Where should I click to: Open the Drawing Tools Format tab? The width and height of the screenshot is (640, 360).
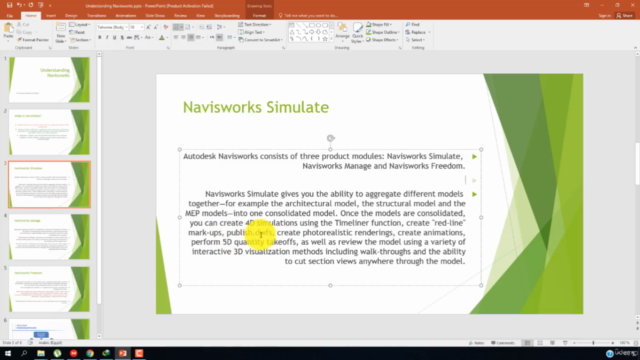tap(259, 16)
